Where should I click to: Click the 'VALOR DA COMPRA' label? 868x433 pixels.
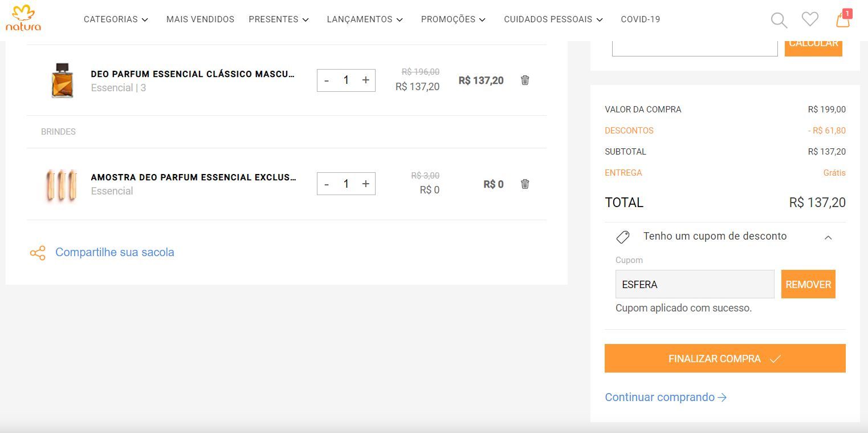click(x=643, y=110)
